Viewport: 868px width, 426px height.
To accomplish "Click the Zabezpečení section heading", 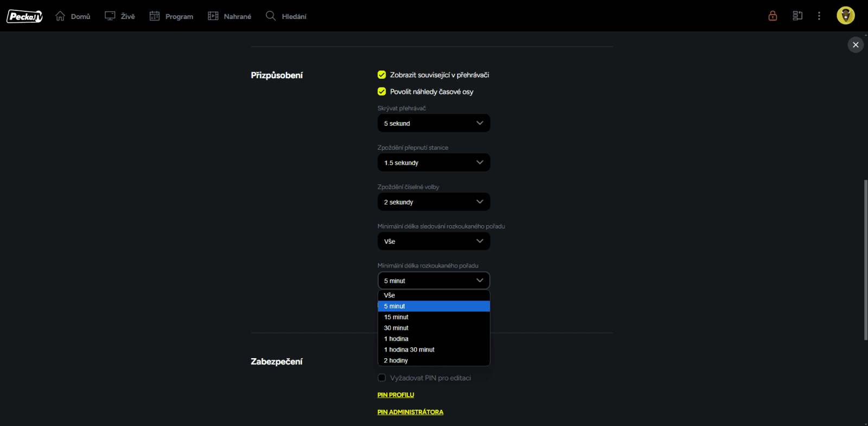I will click(x=277, y=361).
